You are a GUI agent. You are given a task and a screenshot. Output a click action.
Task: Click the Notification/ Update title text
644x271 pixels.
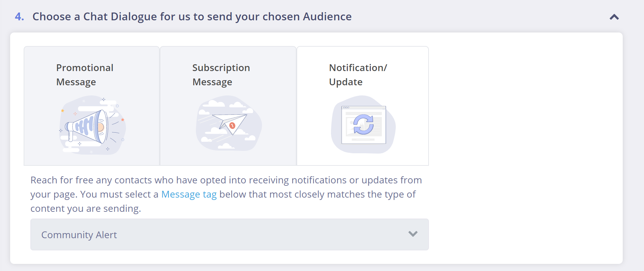[358, 75]
